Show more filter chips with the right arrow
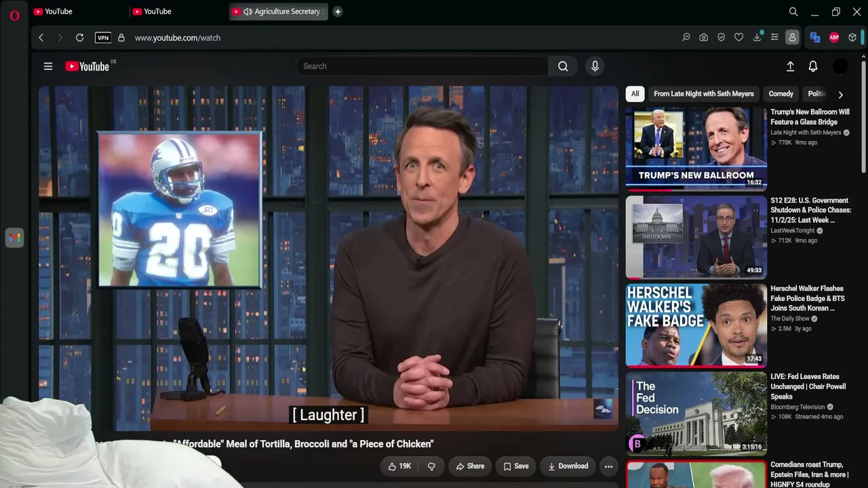 (x=841, y=95)
